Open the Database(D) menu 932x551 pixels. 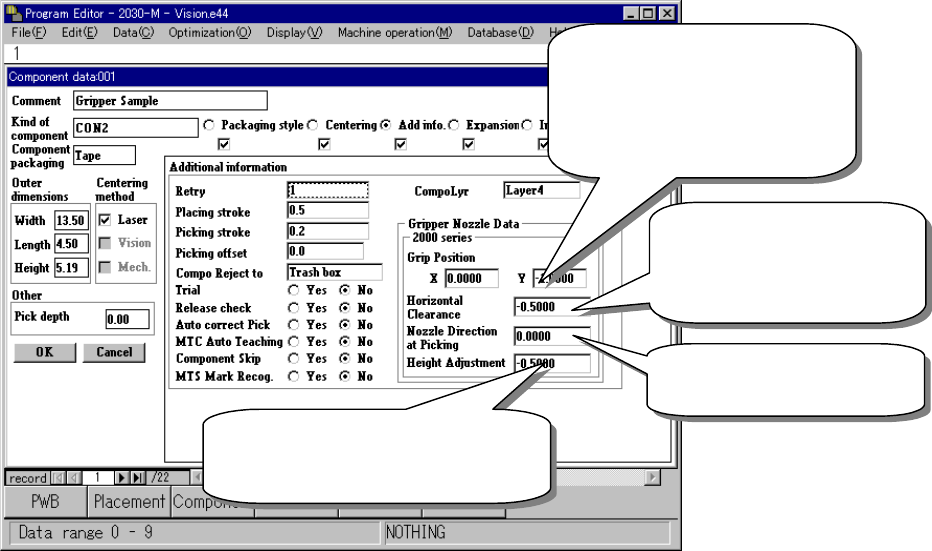pyautogui.click(x=500, y=33)
